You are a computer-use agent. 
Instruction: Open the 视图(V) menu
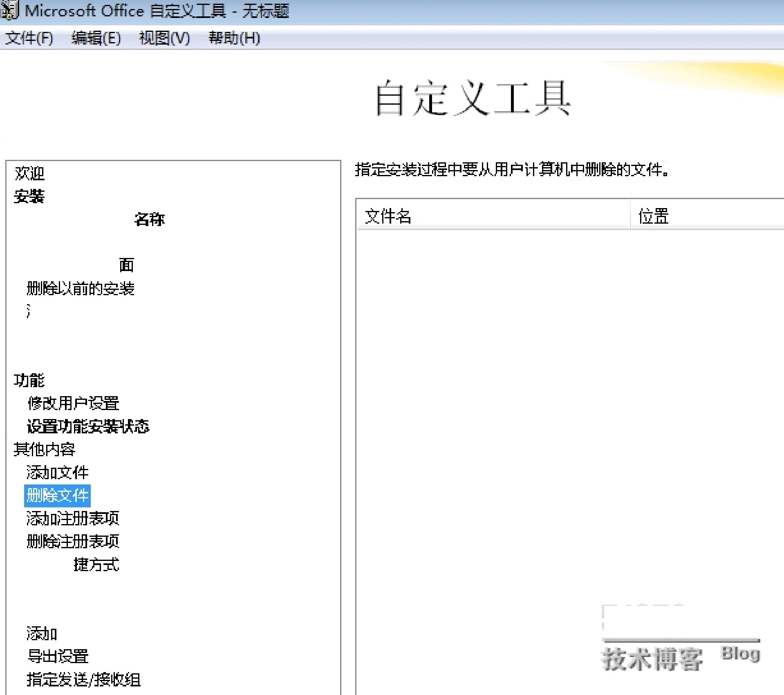tap(164, 38)
